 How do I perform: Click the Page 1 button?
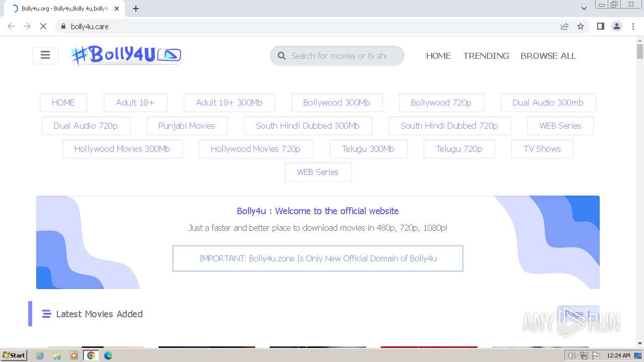(x=578, y=314)
